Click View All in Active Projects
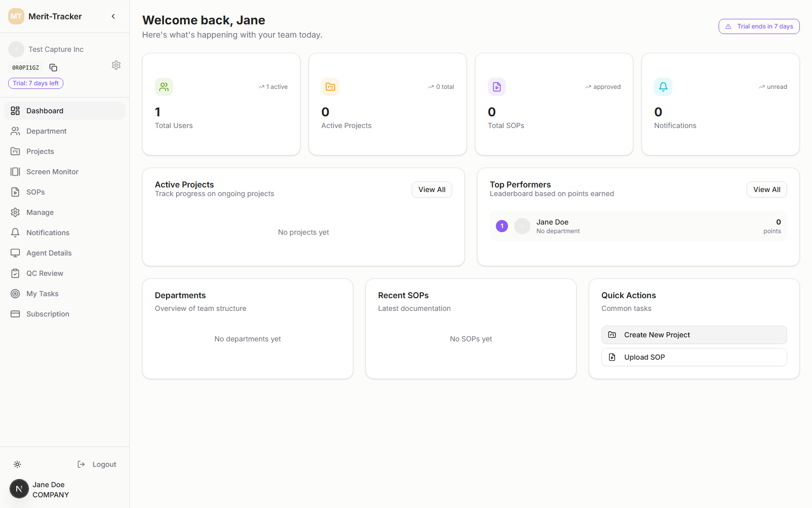The image size is (812, 508). 432,189
